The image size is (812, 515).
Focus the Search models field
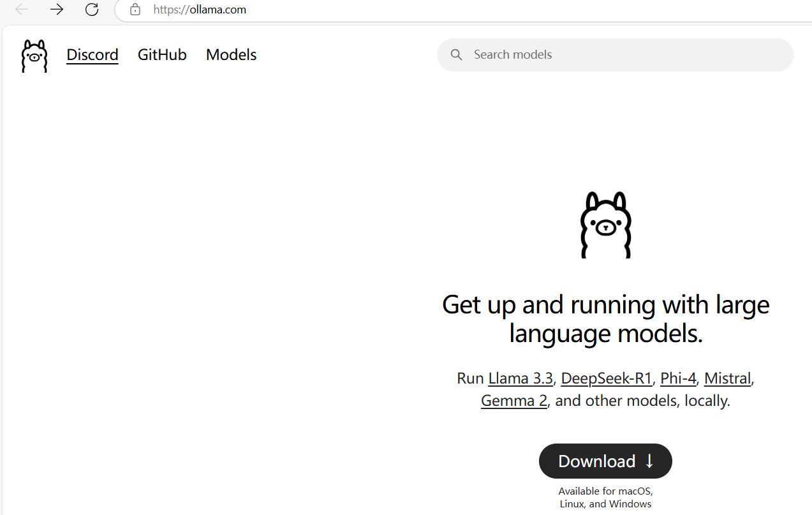point(616,55)
